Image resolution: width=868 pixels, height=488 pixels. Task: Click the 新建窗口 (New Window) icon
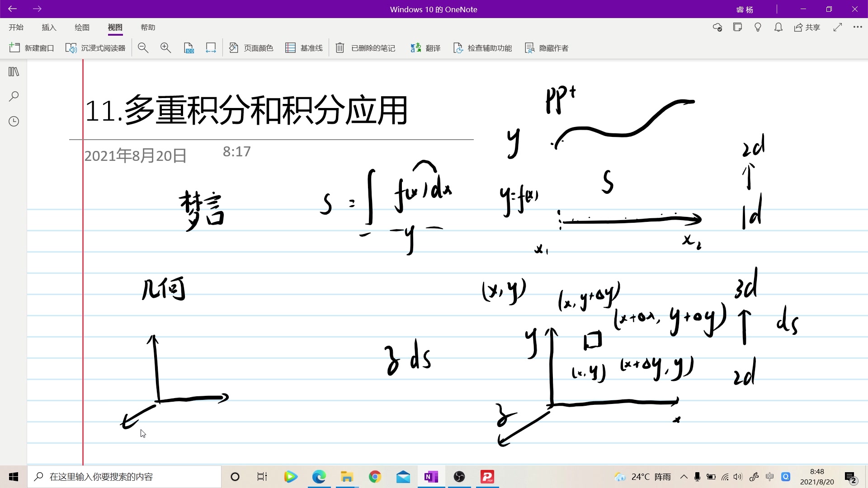15,47
